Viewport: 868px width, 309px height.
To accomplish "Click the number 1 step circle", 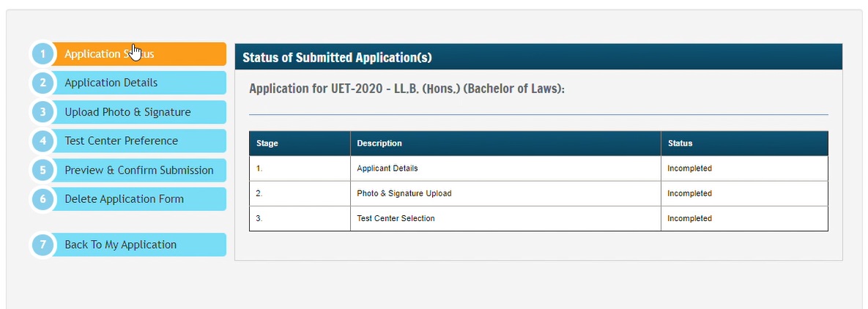I will (43, 54).
